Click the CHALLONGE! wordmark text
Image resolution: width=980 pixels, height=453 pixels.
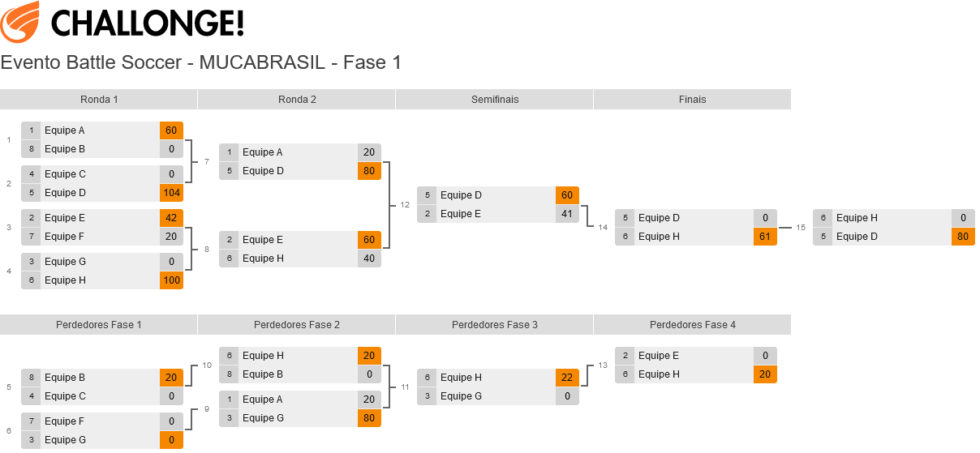147,23
